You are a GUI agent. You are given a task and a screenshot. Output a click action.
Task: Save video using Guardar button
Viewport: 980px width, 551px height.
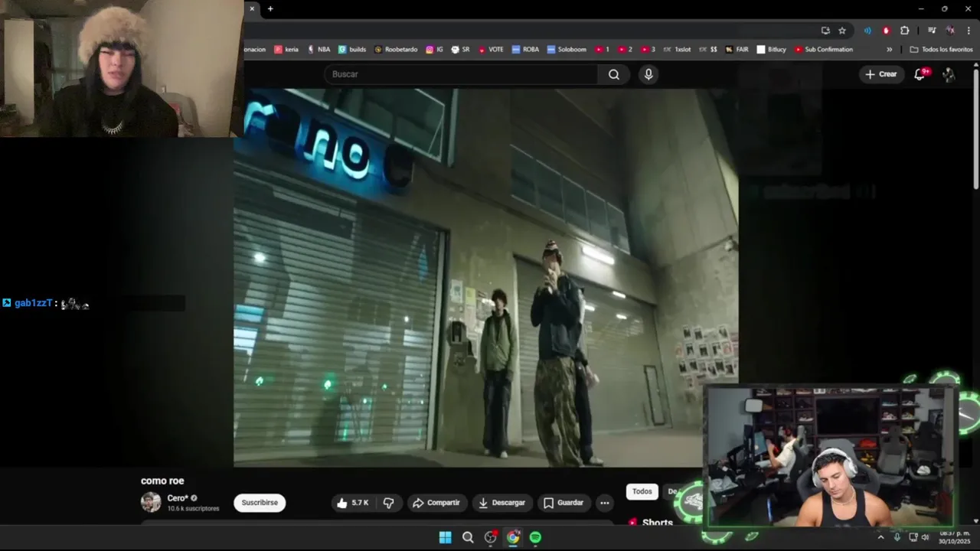coord(563,503)
